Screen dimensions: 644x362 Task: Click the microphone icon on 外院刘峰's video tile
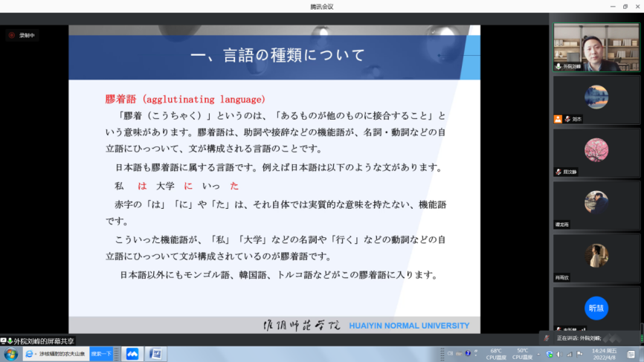558,66
